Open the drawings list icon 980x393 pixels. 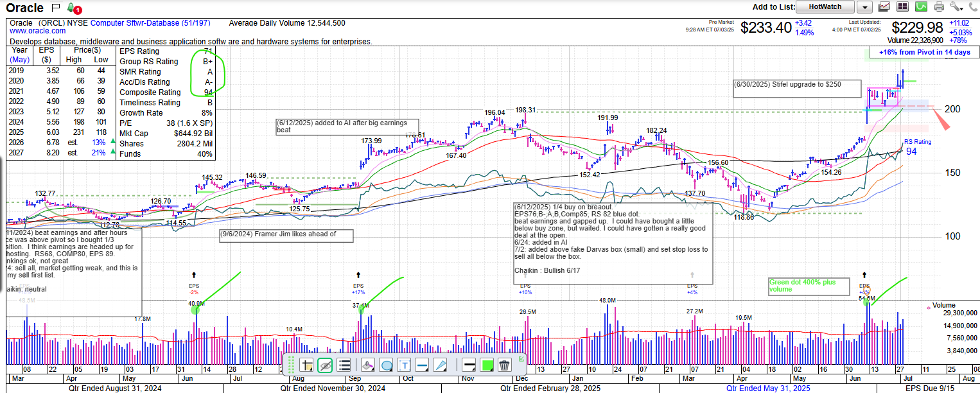click(x=344, y=365)
